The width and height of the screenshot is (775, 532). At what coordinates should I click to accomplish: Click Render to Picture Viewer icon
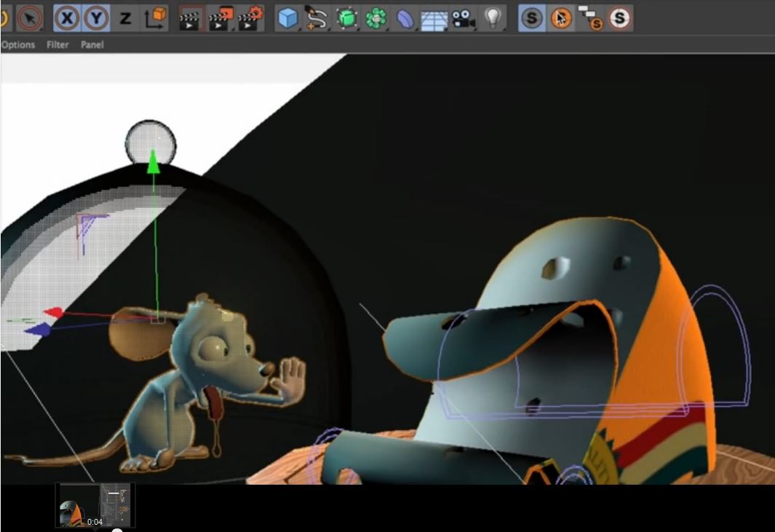pos(220,19)
